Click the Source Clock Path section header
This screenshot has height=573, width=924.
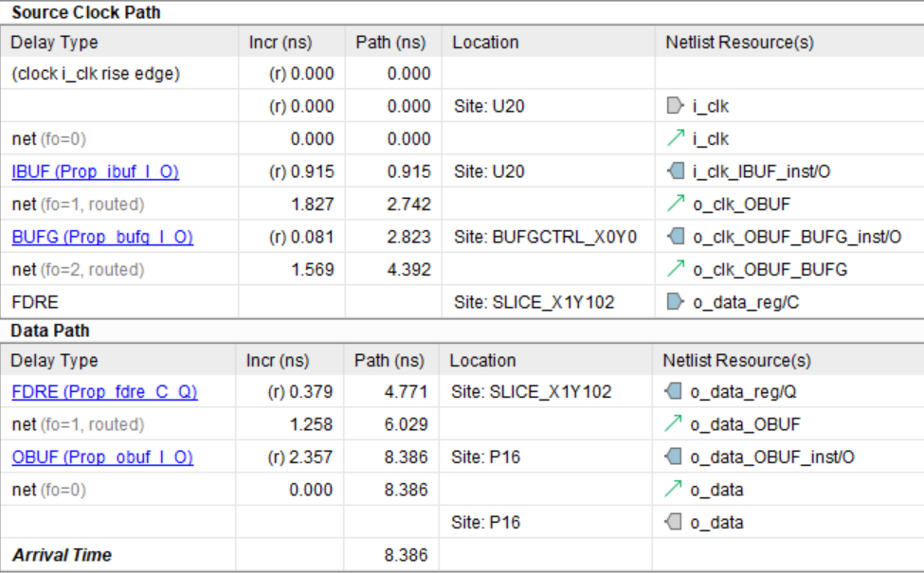point(85,12)
